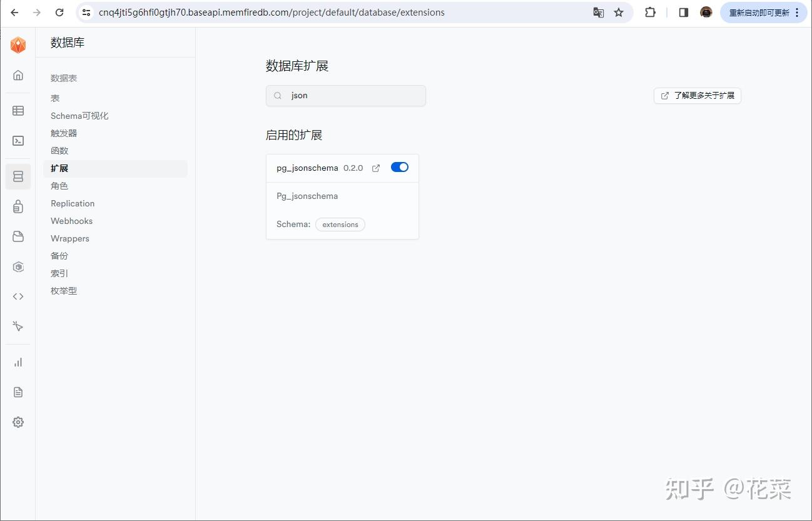Image resolution: width=812 pixels, height=521 pixels.
Task: Open the Authentication lock icon
Action: pyautogui.click(x=18, y=206)
